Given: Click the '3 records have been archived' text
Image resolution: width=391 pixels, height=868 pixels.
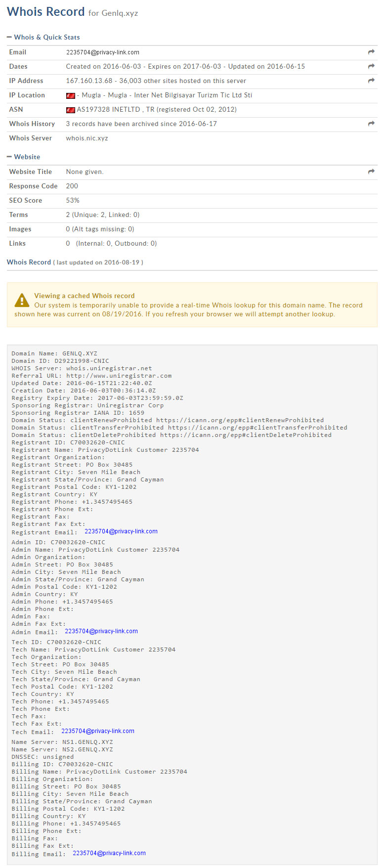Looking at the screenshot, I should [x=141, y=124].
